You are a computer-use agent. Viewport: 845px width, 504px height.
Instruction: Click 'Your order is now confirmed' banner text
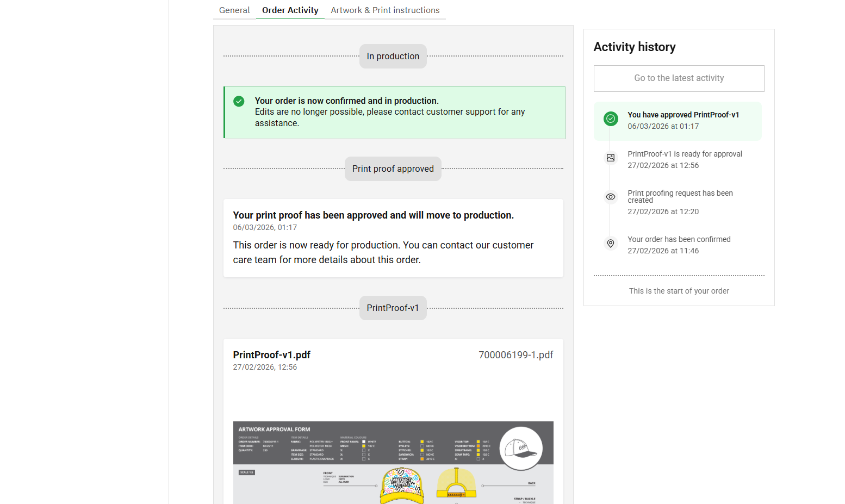347,101
